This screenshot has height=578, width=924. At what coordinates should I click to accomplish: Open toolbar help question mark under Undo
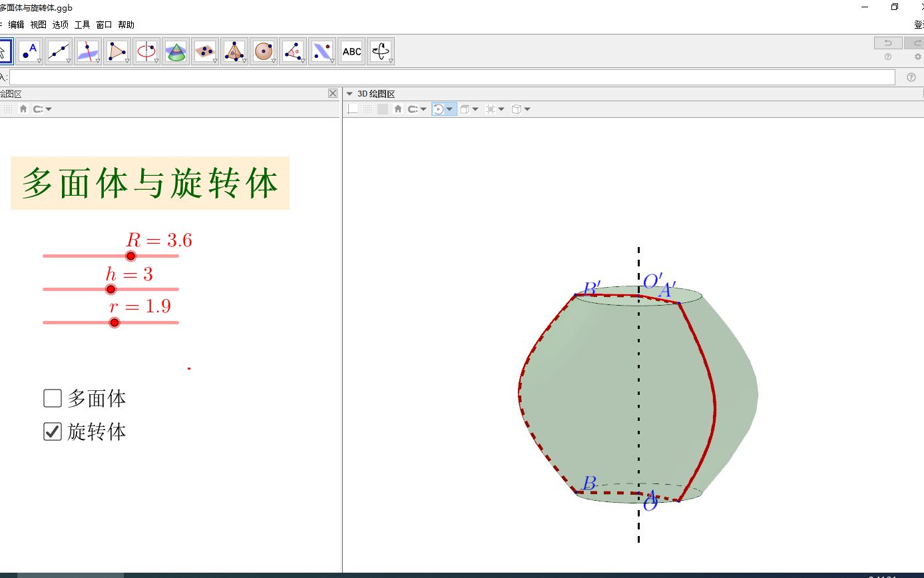point(888,57)
